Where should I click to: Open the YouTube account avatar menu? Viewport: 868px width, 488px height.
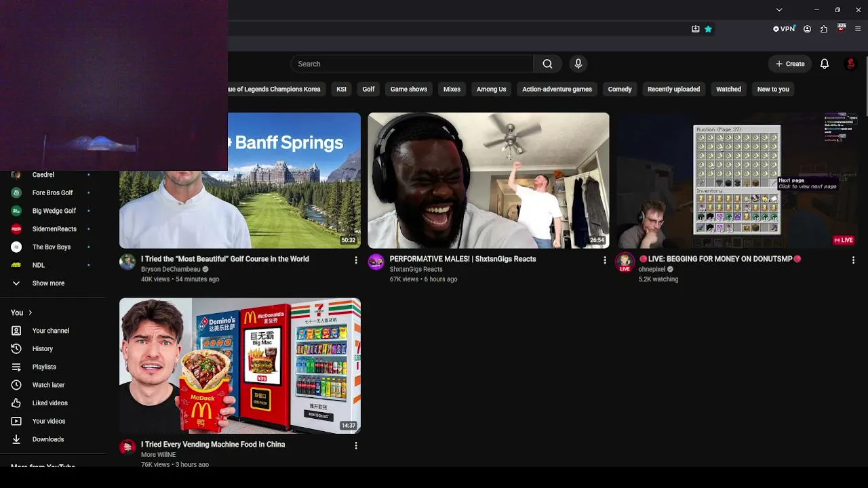coord(850,64)
